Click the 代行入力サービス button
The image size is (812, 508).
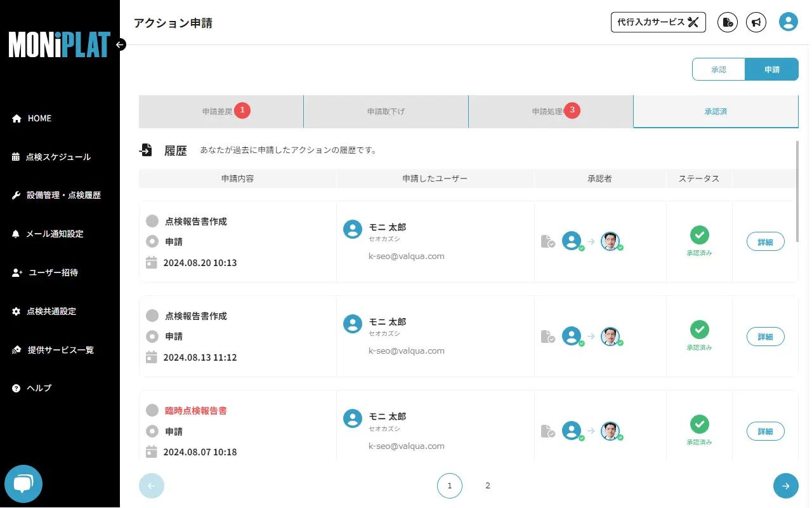point(658,22)
